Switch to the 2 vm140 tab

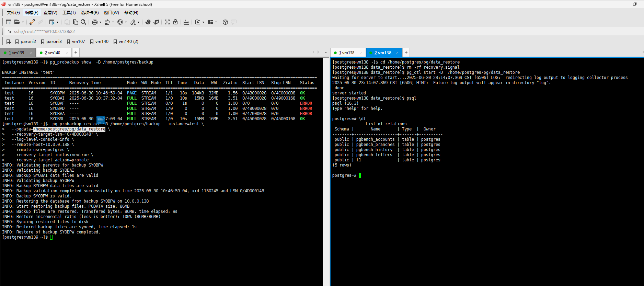[53, 53]
